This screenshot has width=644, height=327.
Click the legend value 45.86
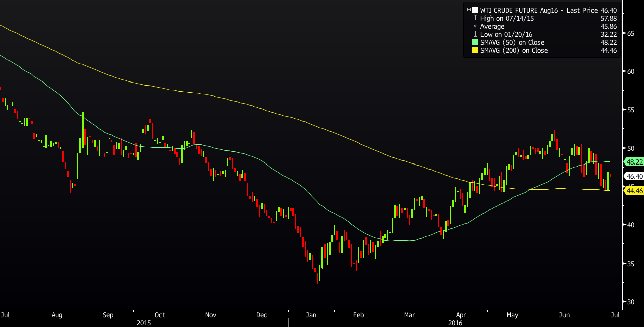(609, 26)
